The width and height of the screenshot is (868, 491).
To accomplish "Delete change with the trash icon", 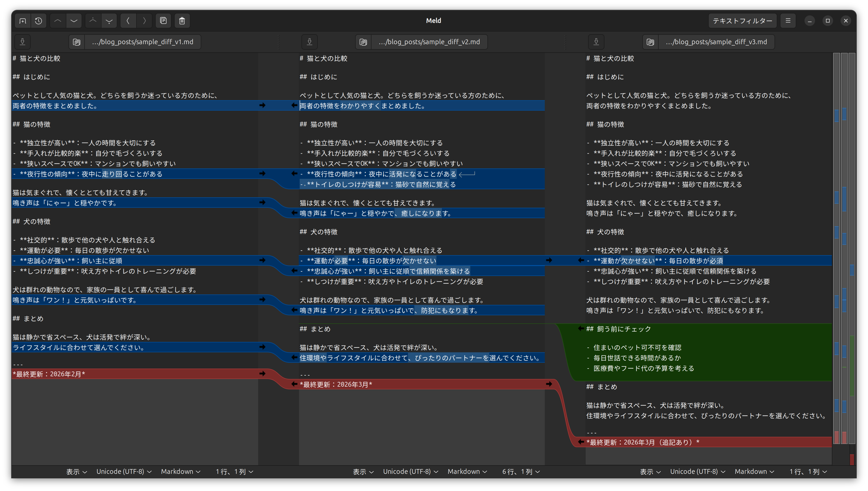I will tap(182, 21).
